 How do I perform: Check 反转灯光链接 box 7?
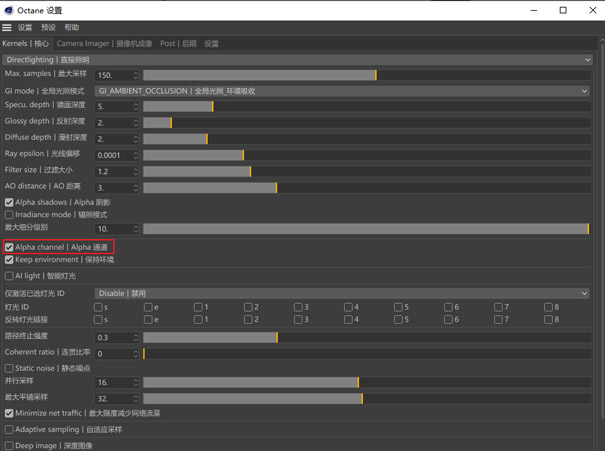[499, 319]
